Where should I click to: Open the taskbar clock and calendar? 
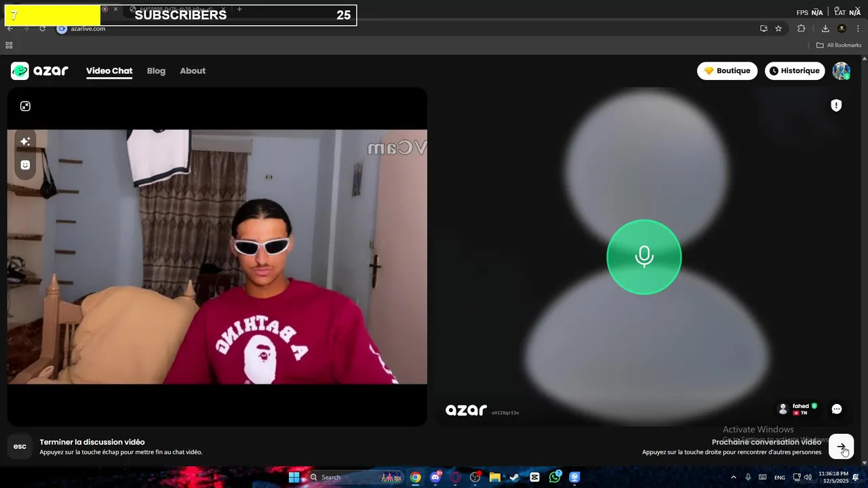pyautogui.click(x=833, y=477)
